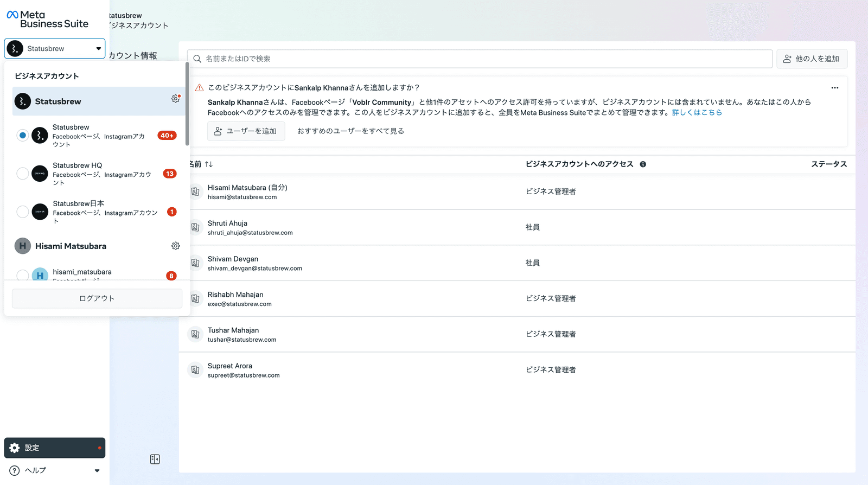Image resolution: width=868 pixels, height=485 pixels.
Task: Select the Statusbrew HQ radio button
Action: point(23,174)
